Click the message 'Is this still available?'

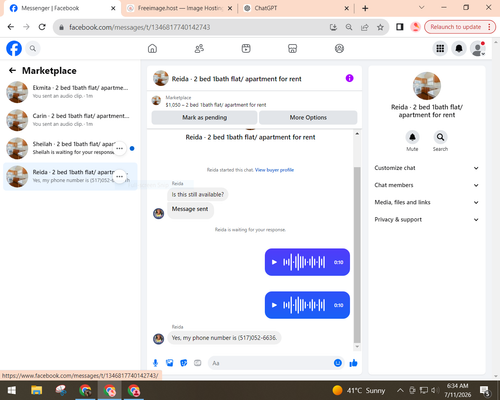tap(198, 194)
